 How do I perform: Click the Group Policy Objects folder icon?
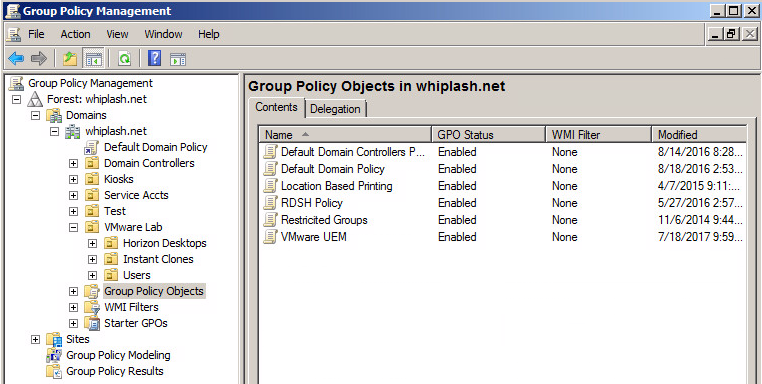pyautogui.click(x=92, y=291)
